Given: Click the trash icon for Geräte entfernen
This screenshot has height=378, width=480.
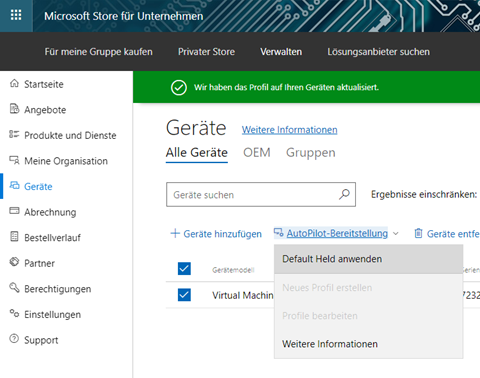Looking at the screenshot, I should coord(418,233).
